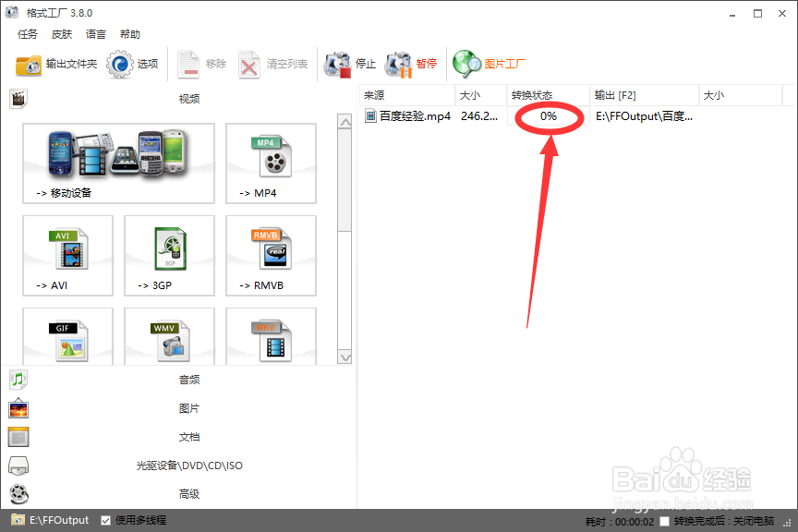The image size is (798, 532).
Task: Sort by the 来源 source column header
Action: point(407,95)
